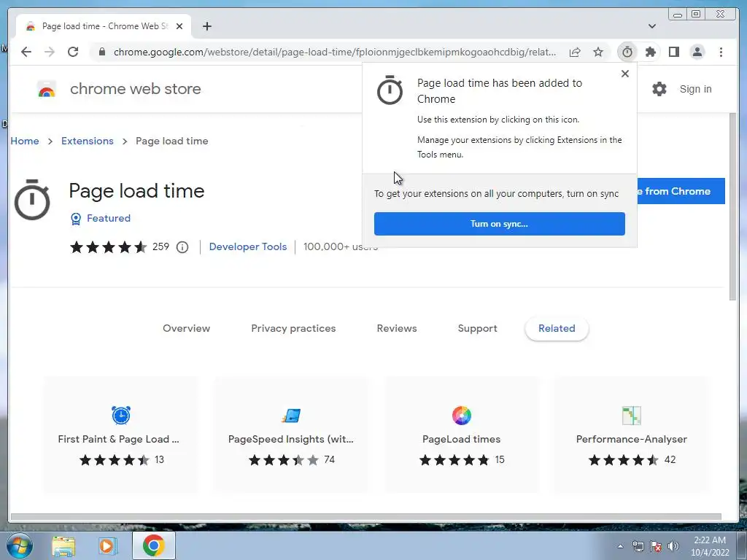This screenshot has width=747, height=560.
Task: Open a new tab
Action: pyautogui.click(x=206, y=26)
